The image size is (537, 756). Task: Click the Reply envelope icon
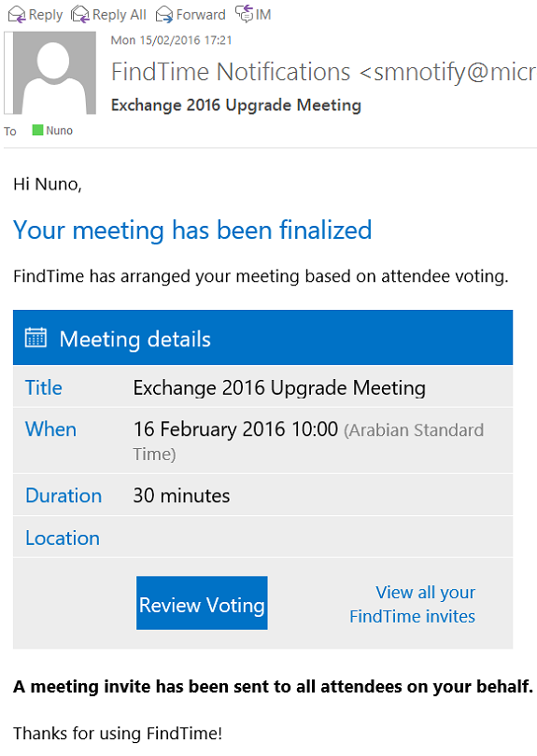tap(17, 15)
